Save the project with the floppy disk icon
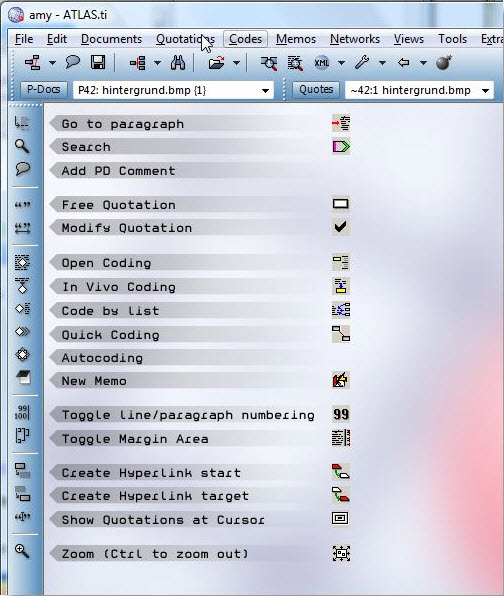This screenshot has width=504, height=596. [x=98, y=62]
